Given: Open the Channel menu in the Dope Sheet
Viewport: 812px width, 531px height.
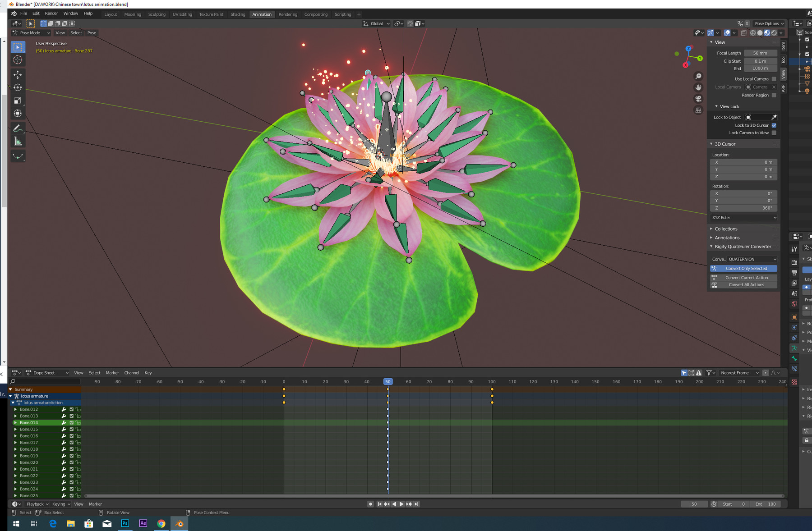Looking at the screenshot, I should [x=132, y=373].
